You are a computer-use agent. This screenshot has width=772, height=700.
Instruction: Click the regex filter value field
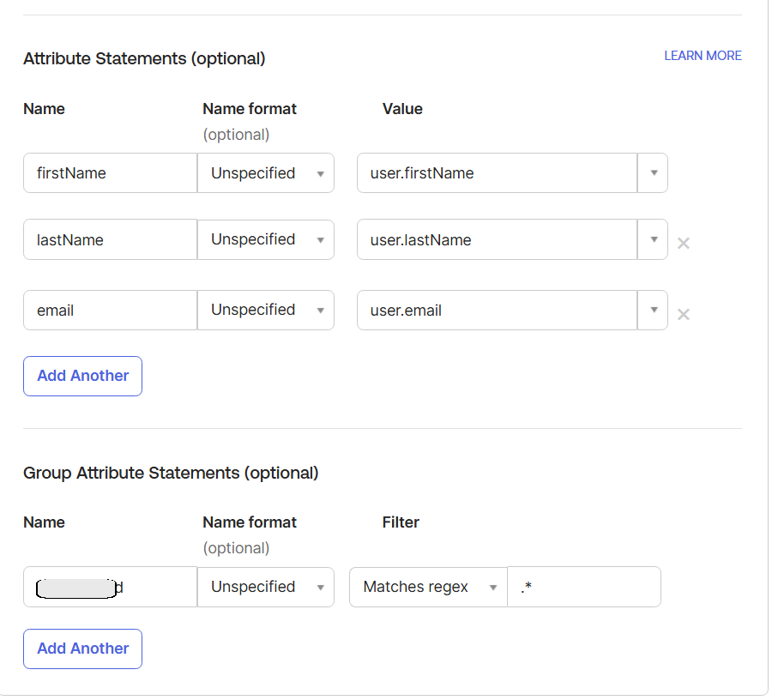(584, 587)
